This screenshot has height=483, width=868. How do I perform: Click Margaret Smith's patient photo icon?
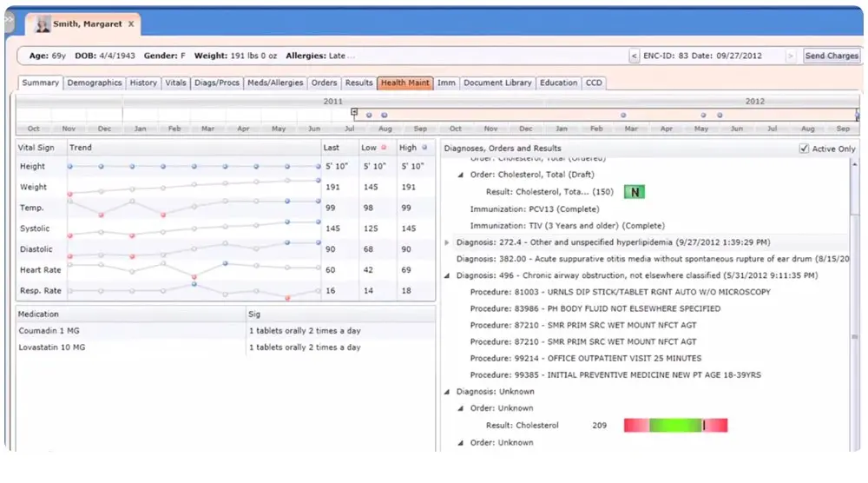point(43,24)
